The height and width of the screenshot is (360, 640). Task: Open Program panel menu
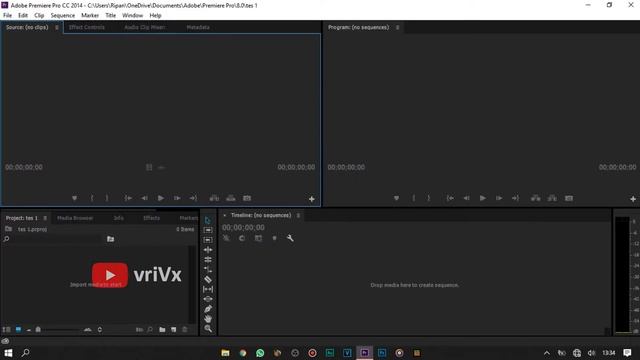[x=398, y=27]
